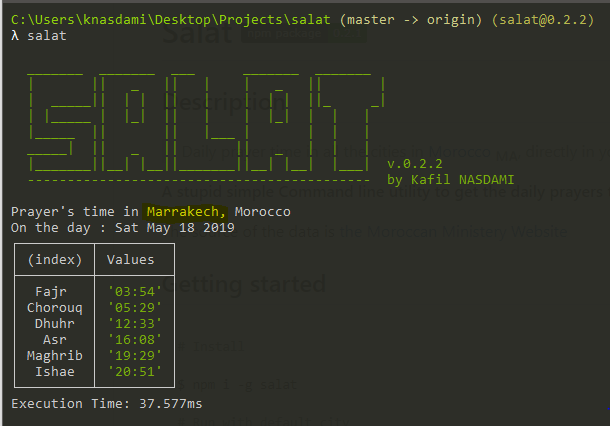Click the lambda prompt symbol

pyautogui.click(x=15, y=35)
